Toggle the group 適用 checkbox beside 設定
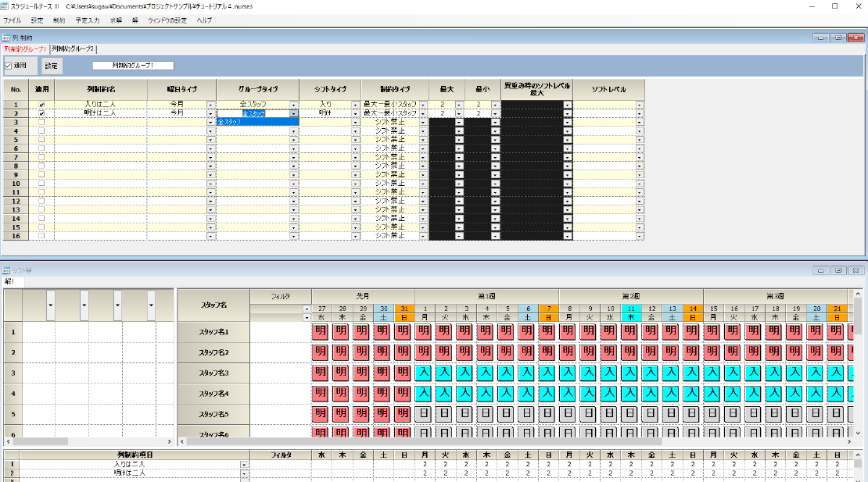Image resolution: width=868 pixels, height=482 pixels. point(9,66)
